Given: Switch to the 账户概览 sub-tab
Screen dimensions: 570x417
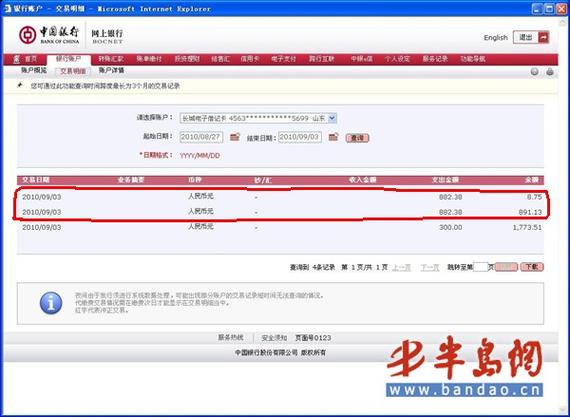Looking at the screenshot, I should (34, 71).
